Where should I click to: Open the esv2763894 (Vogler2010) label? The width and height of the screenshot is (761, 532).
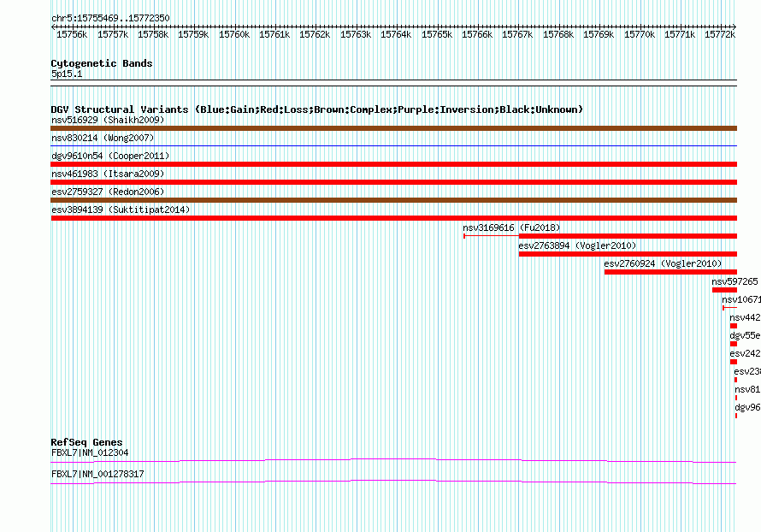[x=577, y=245]
